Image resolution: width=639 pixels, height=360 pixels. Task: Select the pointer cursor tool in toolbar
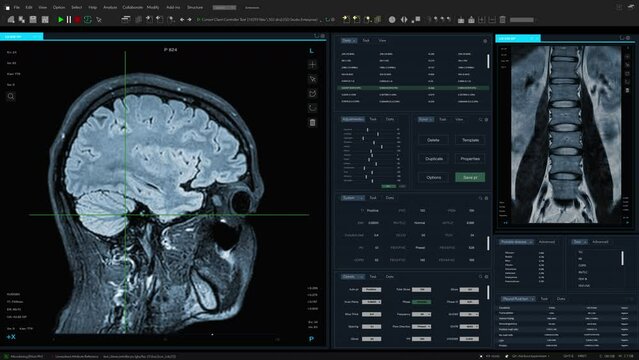(x=99, y=20)
